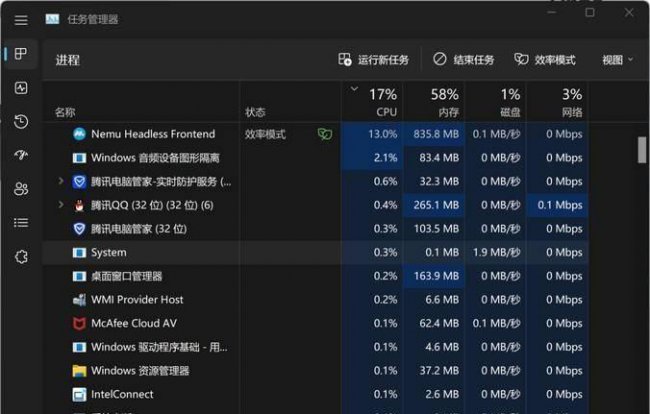The height and width of the screenshot is (414, 650).
Task: Click the WMI Provider Host icon
Action: pos(79,300)
